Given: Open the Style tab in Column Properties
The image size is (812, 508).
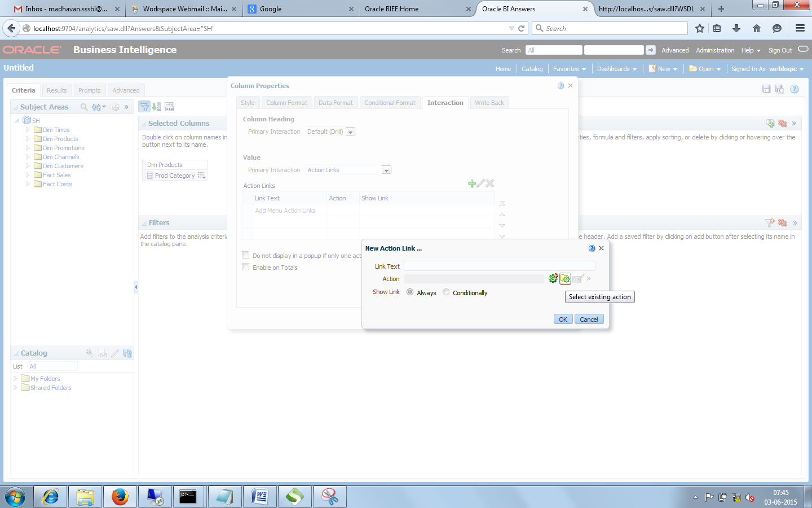Looking at the screenshot, I should pos(248,103).
